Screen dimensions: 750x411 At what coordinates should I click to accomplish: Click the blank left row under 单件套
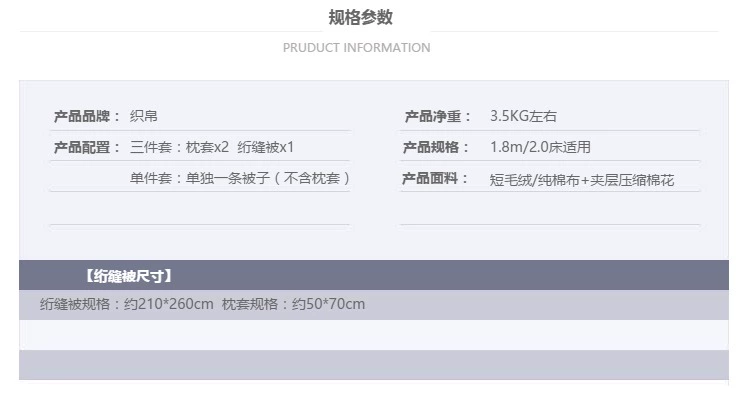(x=199, y=208)
